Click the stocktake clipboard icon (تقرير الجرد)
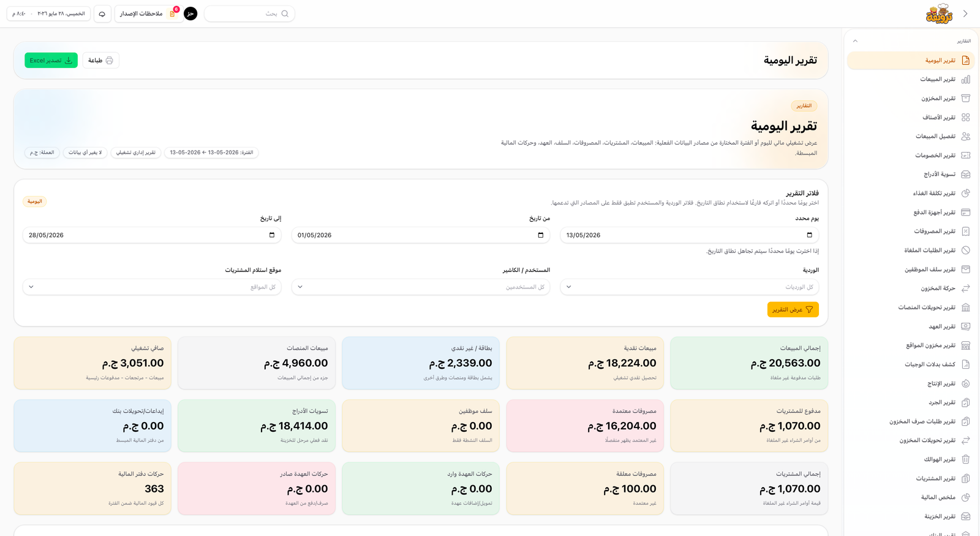The width and height of the screenshot is (980, 536). [x=965, y=402]
